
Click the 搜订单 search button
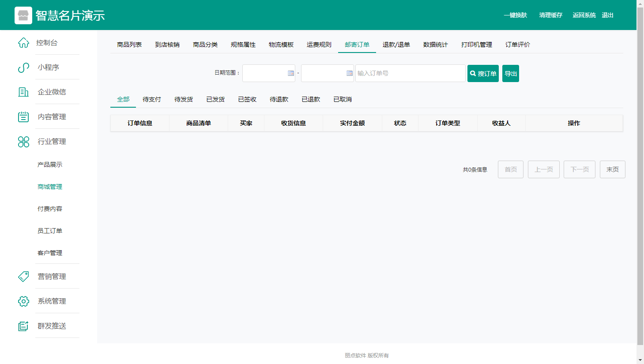483,73
